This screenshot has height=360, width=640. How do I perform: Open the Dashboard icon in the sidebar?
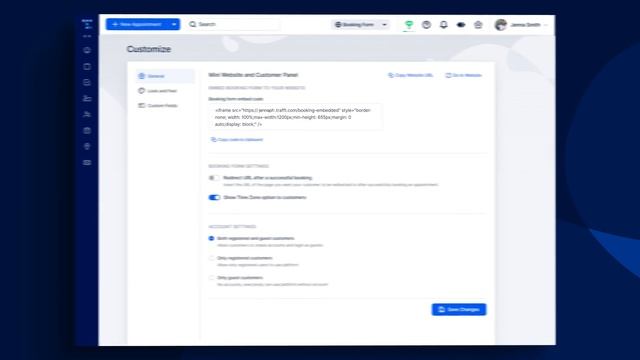click(x=87, y=50)
